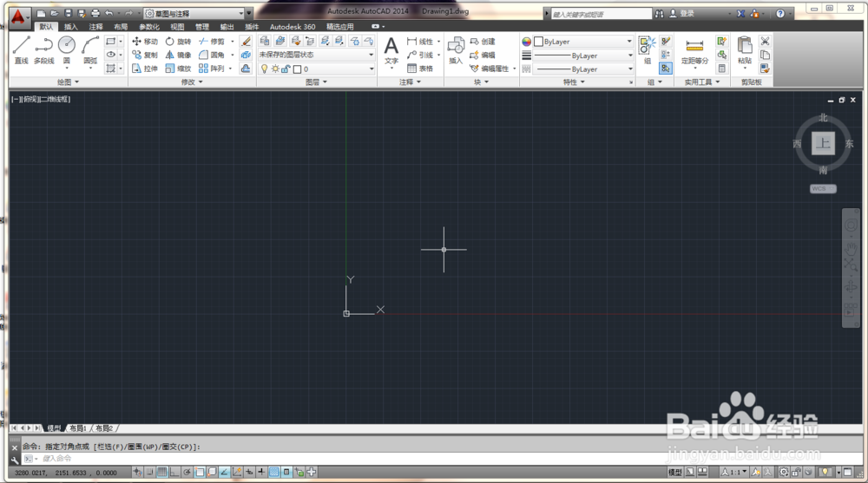Click the Stretch (拉伸) tool

pos(144,69)
